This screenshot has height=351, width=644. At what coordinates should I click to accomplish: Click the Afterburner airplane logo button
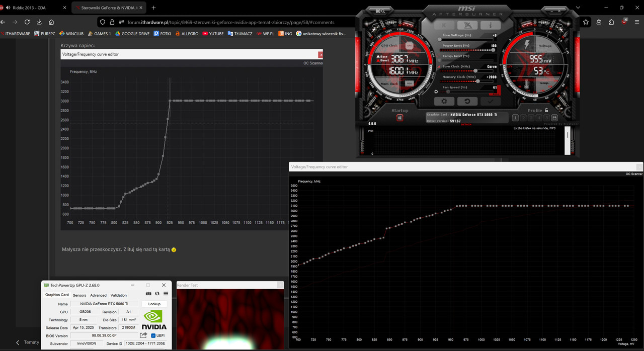click(467, 25)
